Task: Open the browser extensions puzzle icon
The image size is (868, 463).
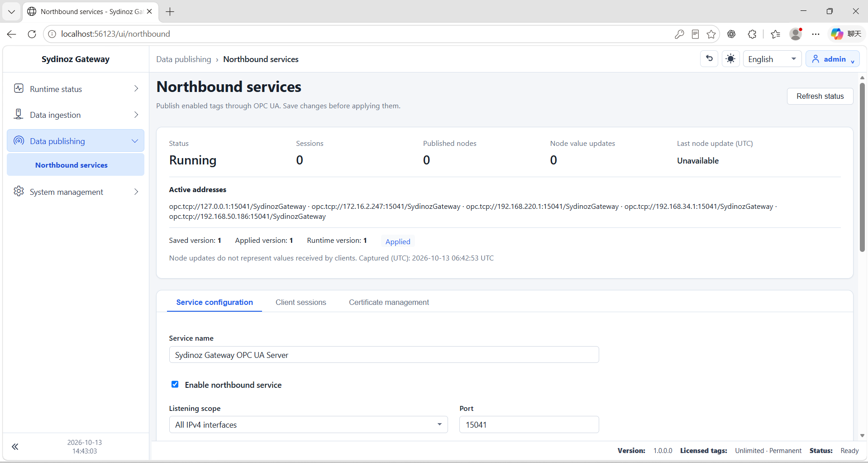Action: (x=752, y=34)
